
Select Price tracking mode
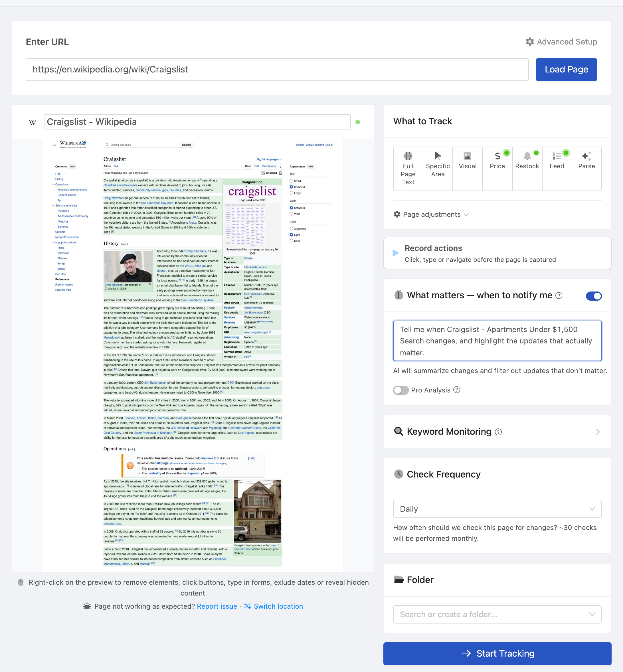click(x=497, y=169)
